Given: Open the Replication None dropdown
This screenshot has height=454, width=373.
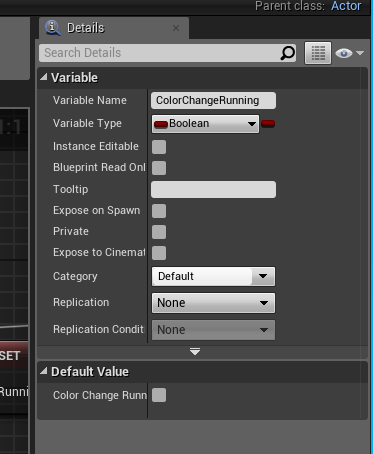Looking at the screenshot, I should pyautogui.click(x=213, y=303).
